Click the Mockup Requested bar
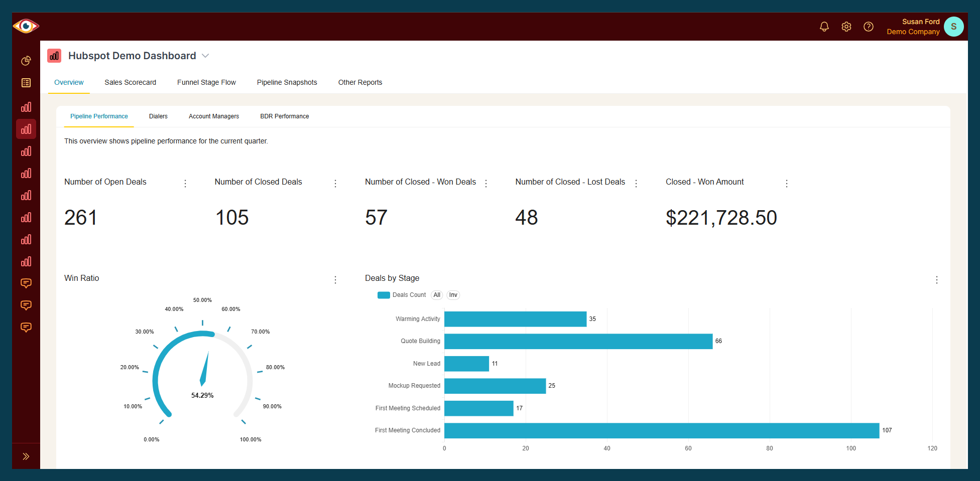Screen dimensions: 980x481 click(495, 386)
